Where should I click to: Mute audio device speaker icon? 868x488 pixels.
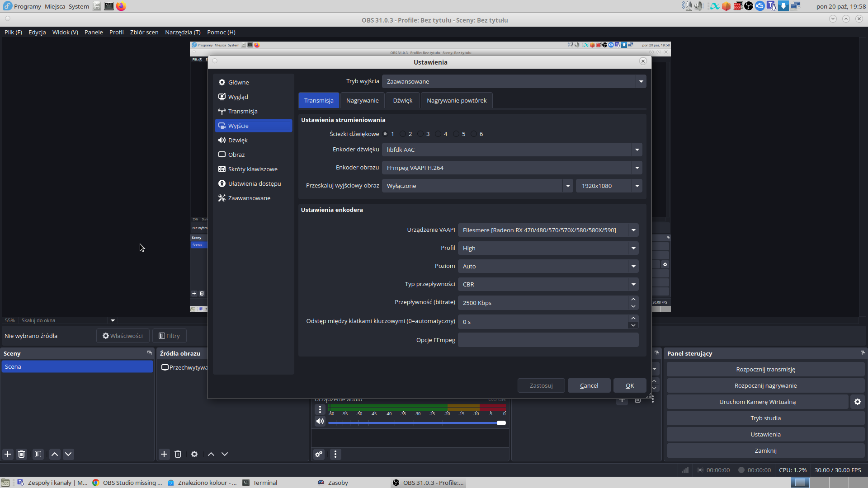point(320,421)
